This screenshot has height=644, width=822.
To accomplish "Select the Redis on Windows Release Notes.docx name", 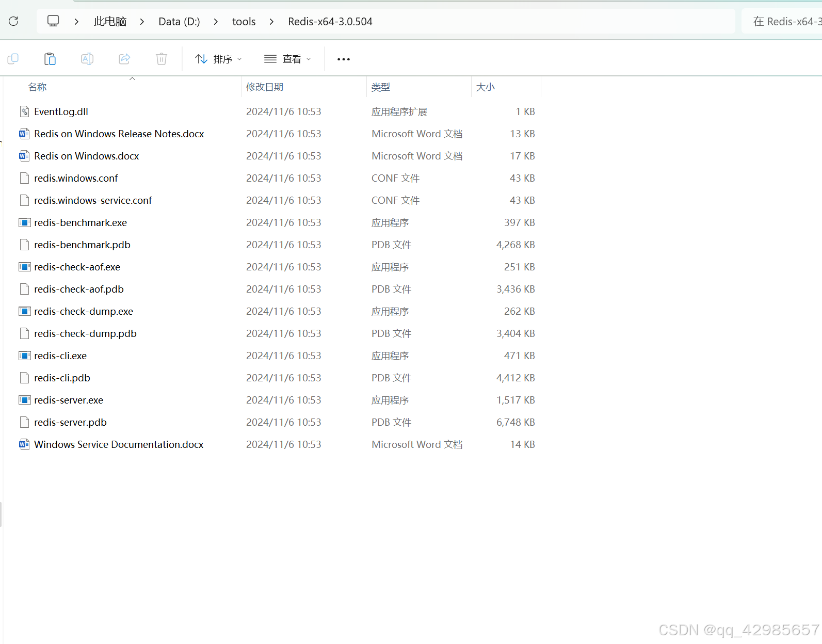I will [x=119, y=134].
